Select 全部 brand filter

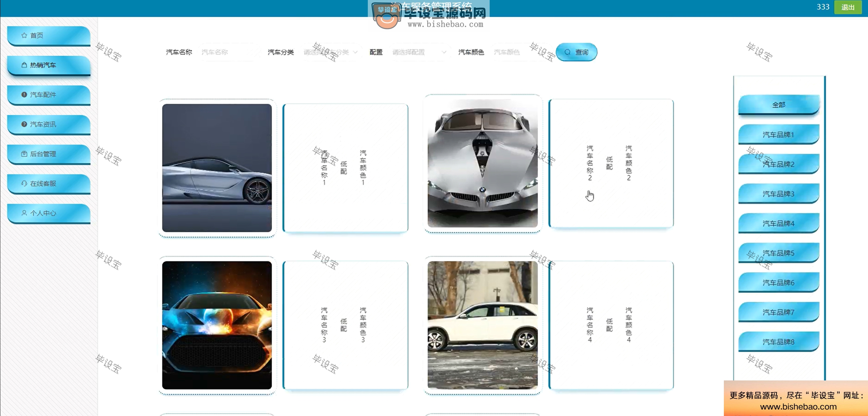click(779, 105)
